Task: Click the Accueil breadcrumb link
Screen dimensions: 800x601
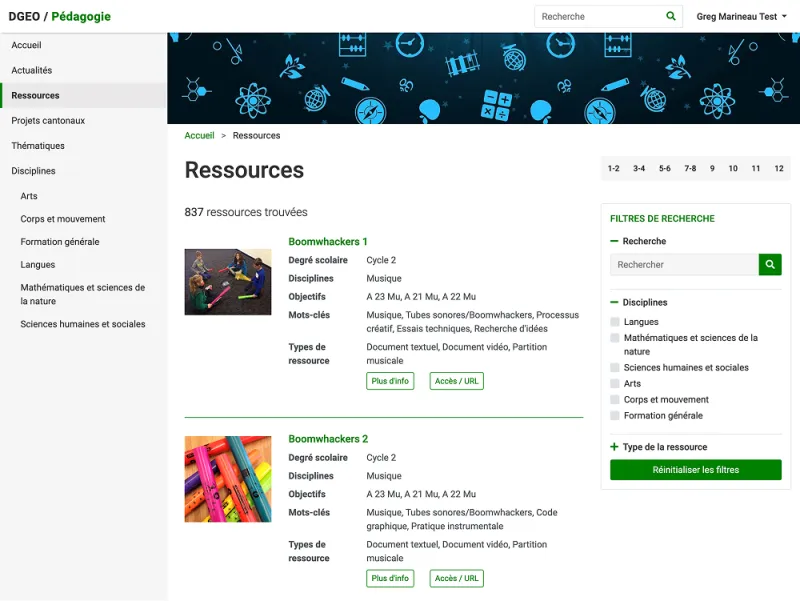Action: click(199, 135)
